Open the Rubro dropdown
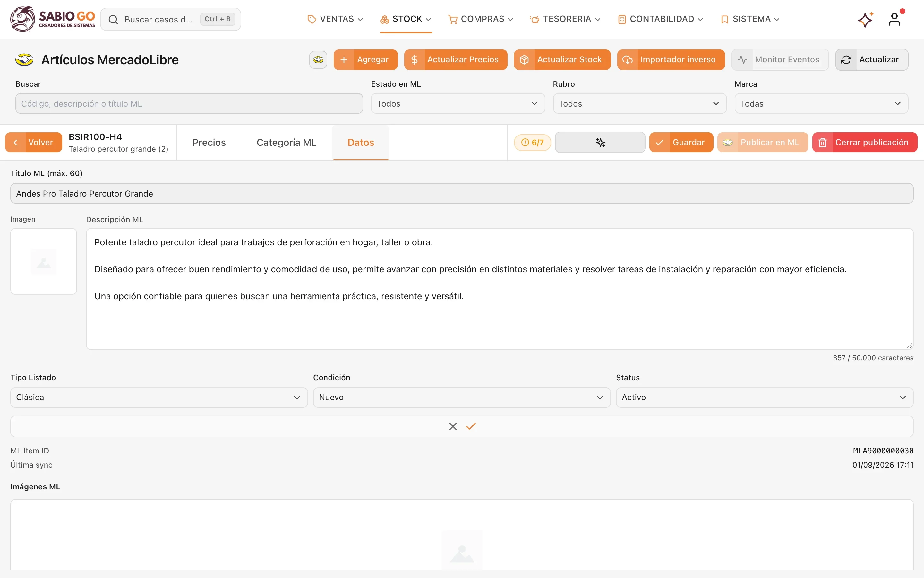The height and width of the screenshot is (578, 924). tap(639, 104)
